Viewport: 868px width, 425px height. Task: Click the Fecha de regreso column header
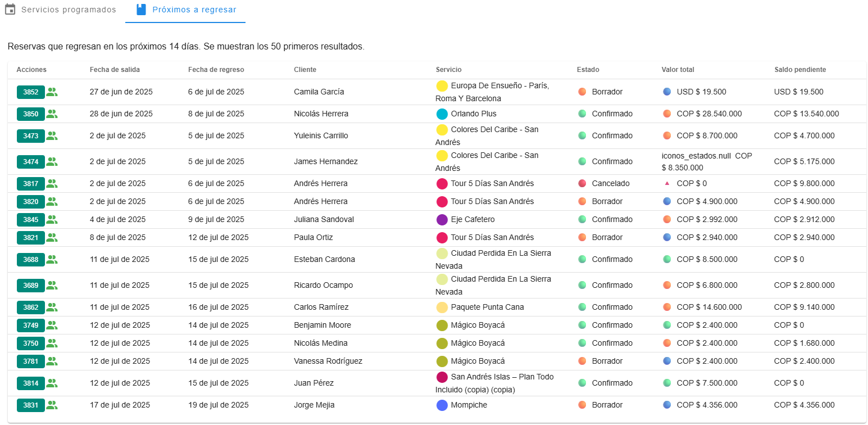click(216, 70)
